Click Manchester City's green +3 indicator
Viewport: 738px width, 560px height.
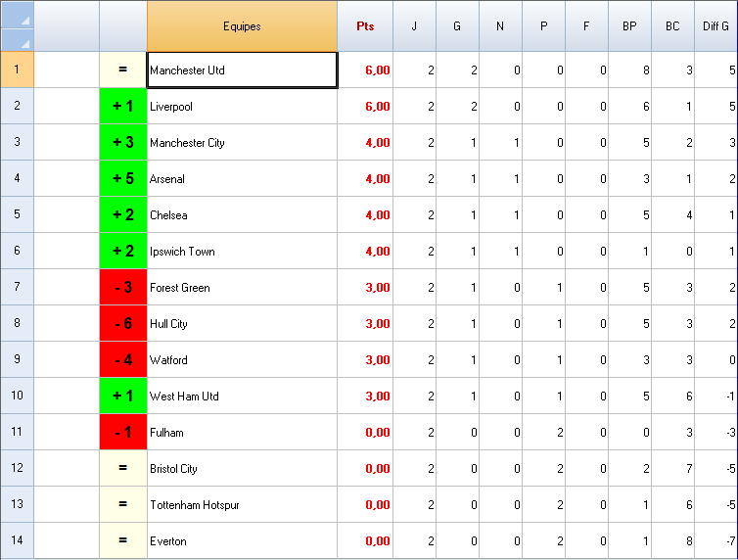(123, 143)
